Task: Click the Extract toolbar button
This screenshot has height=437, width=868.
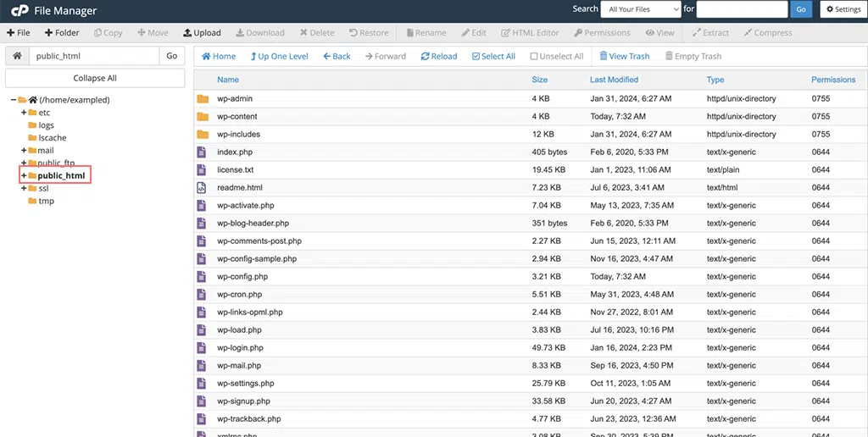Action: [710, 33]
